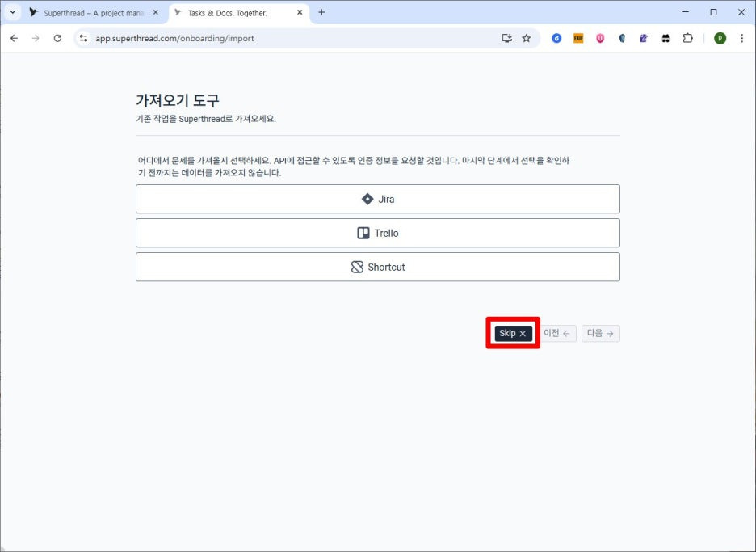Open the pink shield extension
The width and height of the screenshot is (756, 552).
(600, 38)
